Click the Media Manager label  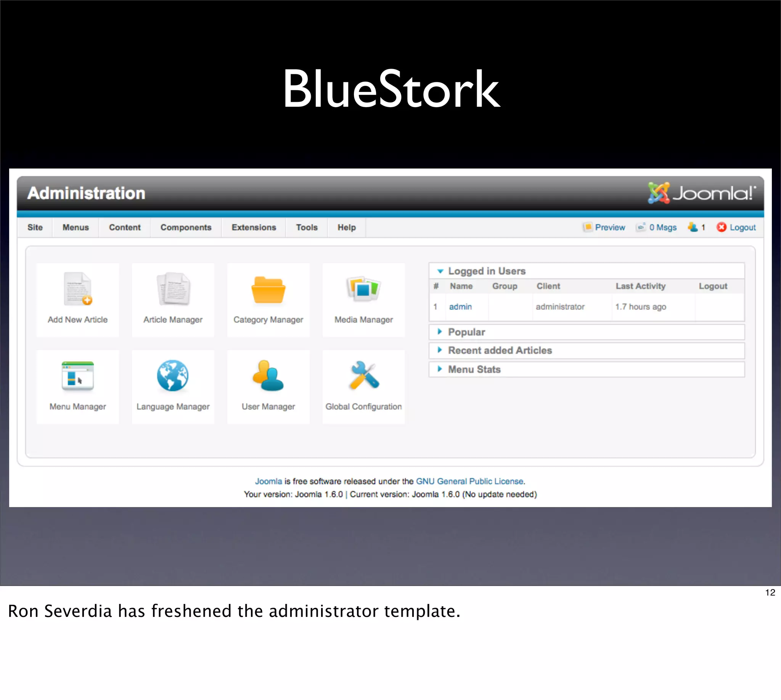363,319
